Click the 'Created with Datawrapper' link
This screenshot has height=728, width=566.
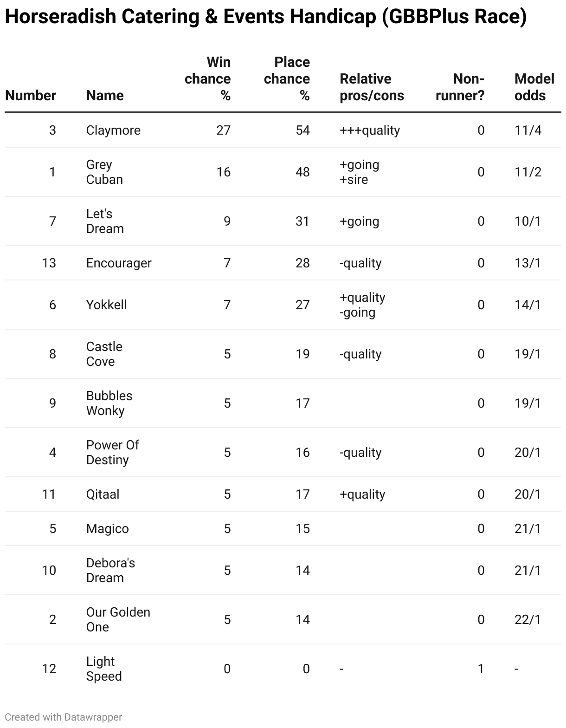click(x=64, y=717)
